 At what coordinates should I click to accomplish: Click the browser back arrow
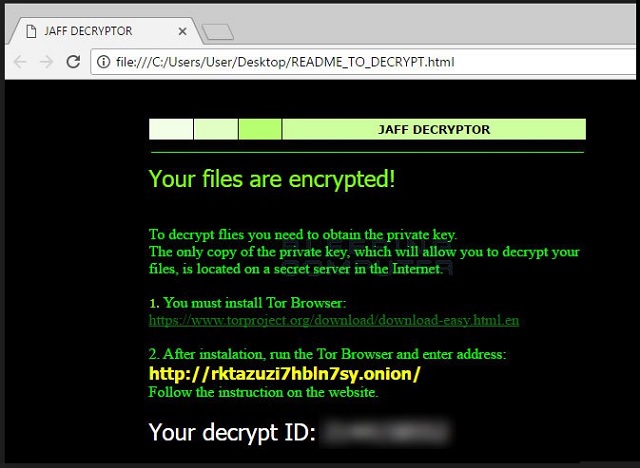pyautogui.click(x=20, y=62)
